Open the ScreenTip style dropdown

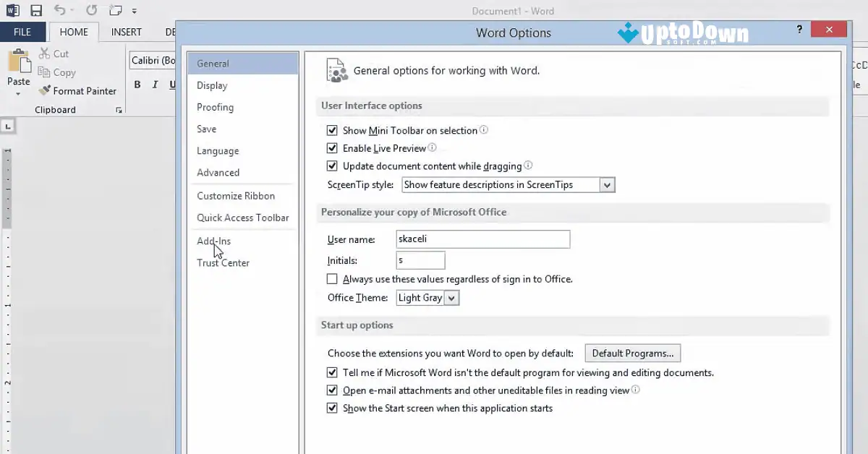[608, 184]
